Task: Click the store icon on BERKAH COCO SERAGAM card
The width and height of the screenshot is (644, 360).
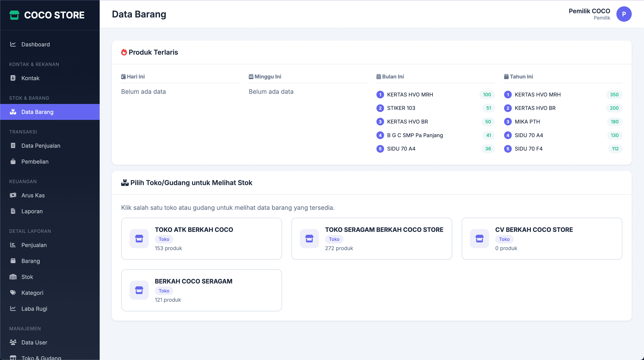Action: pos(139,290)
